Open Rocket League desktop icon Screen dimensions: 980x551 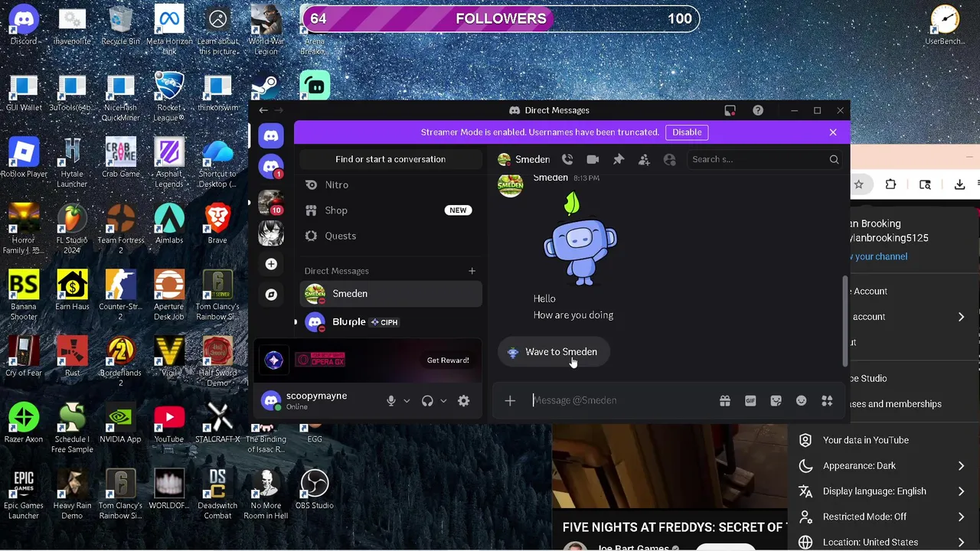pyautogui.click(x=169, y=97)
